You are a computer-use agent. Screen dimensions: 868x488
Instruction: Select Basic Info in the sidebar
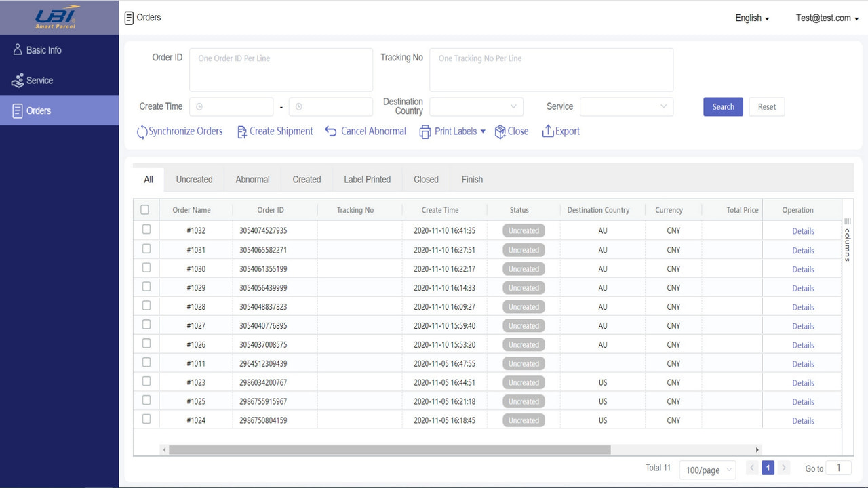click(x=41, y=49)
